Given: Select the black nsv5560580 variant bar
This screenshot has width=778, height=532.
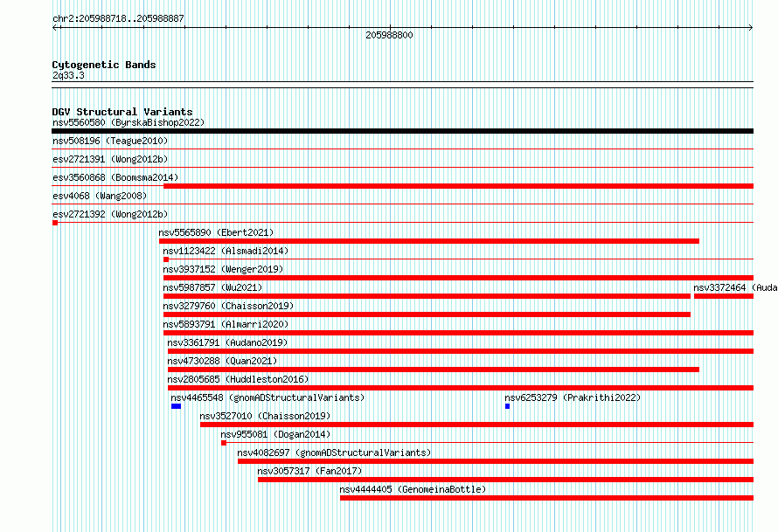Looking at the screenshot, I should click(x=402, y=131).
